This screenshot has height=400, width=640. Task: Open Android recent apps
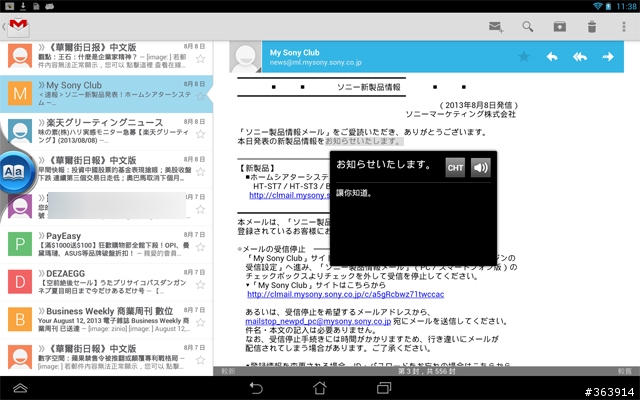click(384, 388)
